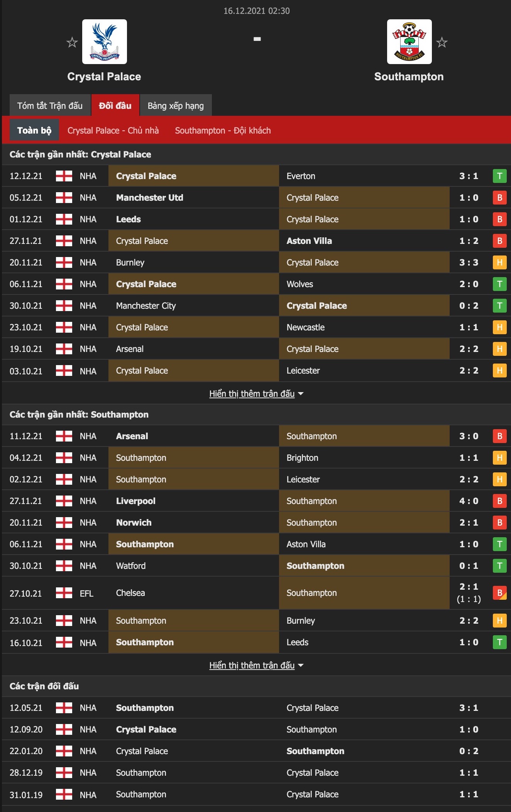The image size is (511, 812).
Task: Click the Newcastle team name
Action: [306, 327]
